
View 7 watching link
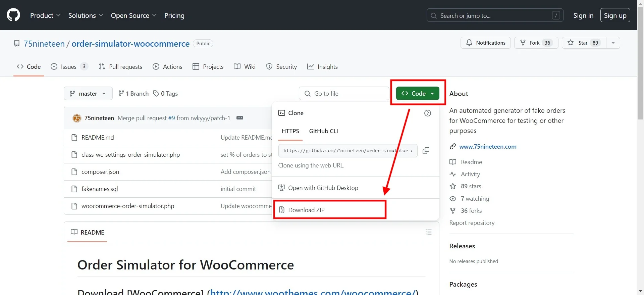470,199
